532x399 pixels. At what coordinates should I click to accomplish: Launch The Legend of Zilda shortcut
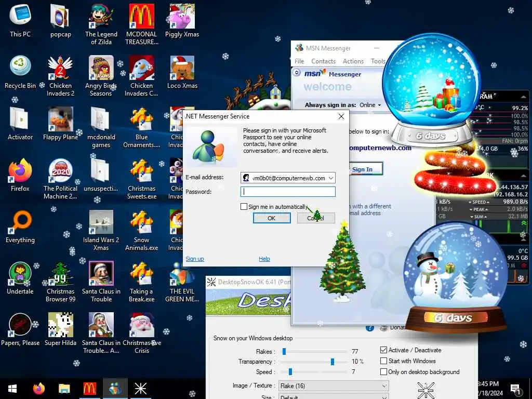point(101,24)
